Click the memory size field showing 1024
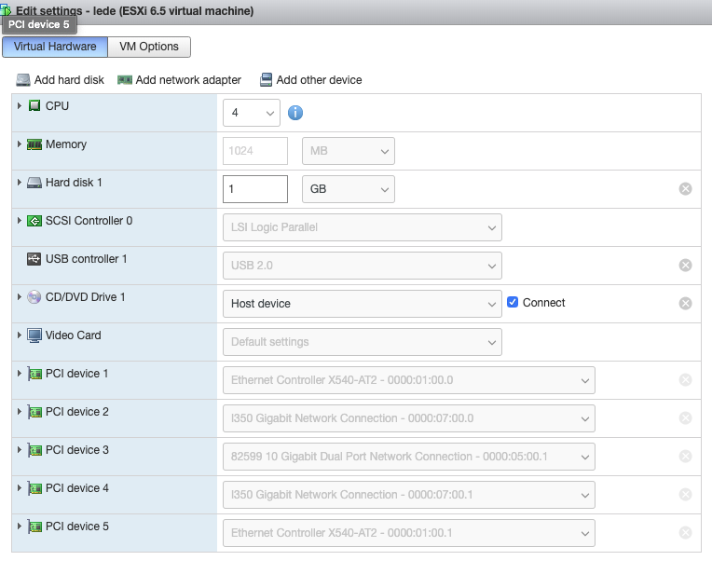The height and width of the screenshot is (588, 712). (x=255, y=151)
